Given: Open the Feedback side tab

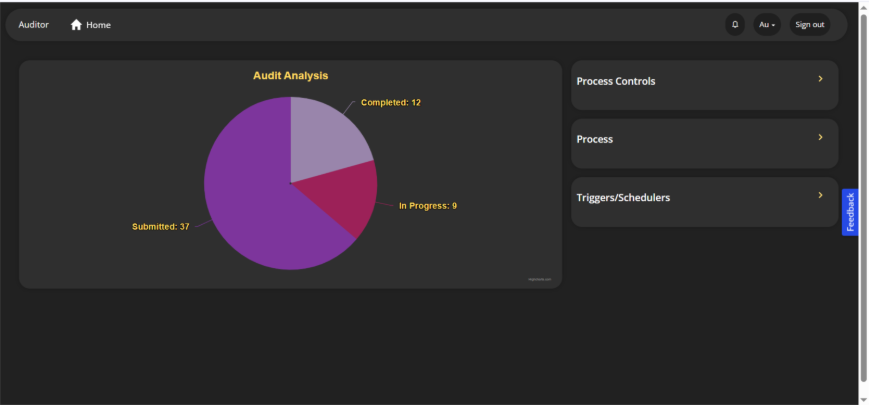Looking at the screenshot, I should (850, 212).
